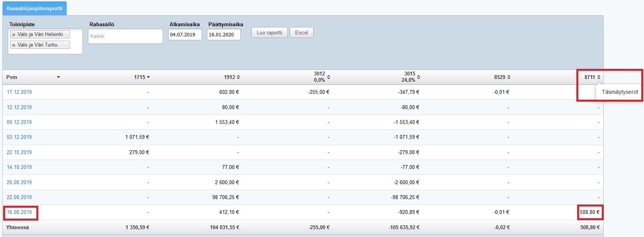The image size is (644, 237).
Task: Remove Valo ja Väri Helsinki tag
Action: click(x=14, y=35)
